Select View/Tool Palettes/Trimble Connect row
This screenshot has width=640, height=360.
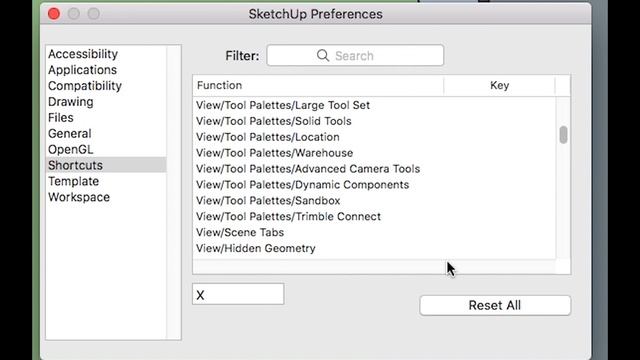374,216
